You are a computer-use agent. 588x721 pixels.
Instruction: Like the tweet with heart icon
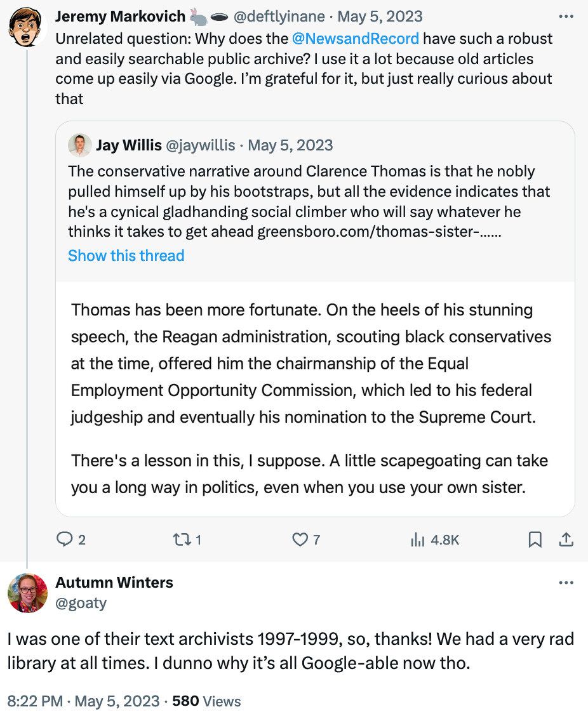click(x=299, y=539)
